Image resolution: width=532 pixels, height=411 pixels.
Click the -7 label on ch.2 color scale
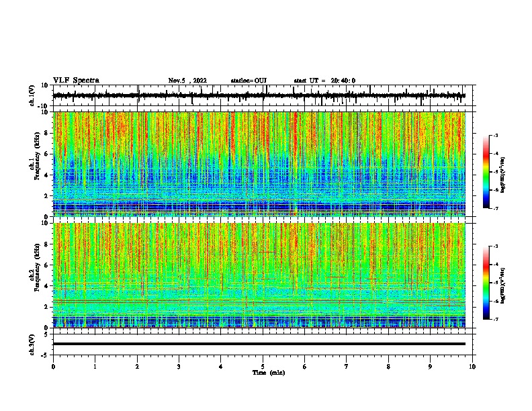[x=496, y=319]
